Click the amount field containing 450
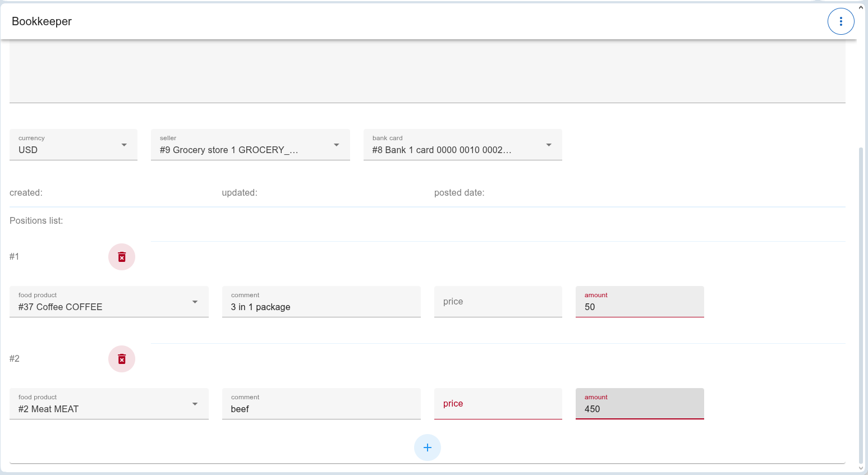 click(x=639, y=404)
